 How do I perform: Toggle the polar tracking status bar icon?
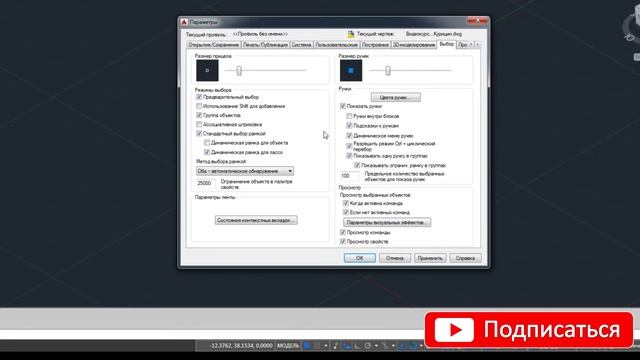click(368, 346)
